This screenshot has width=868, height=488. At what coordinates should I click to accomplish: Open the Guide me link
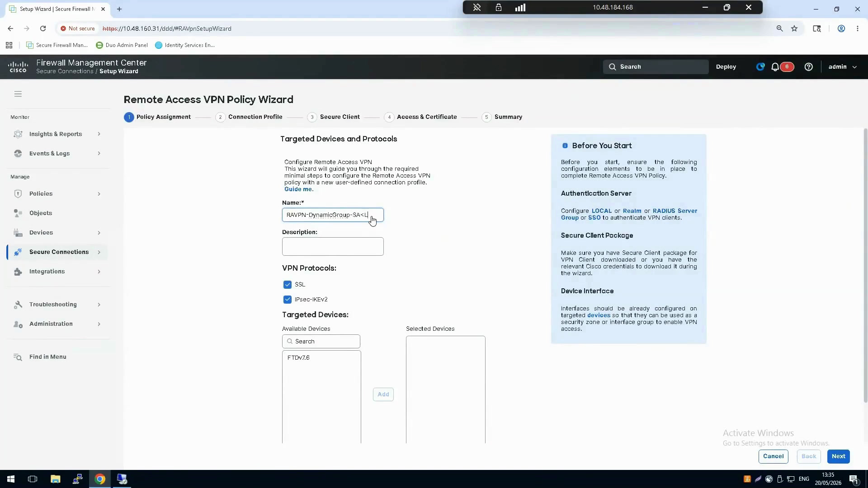(299, 189)
